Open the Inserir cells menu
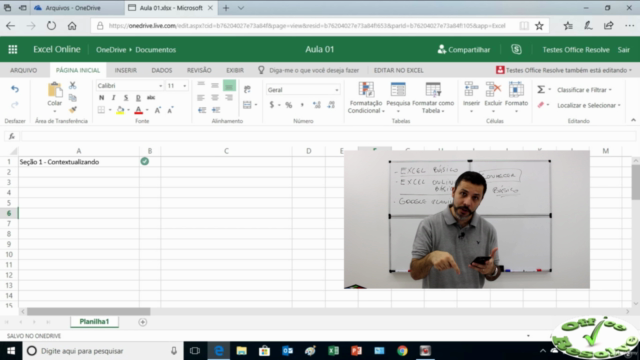 [471, 98]
